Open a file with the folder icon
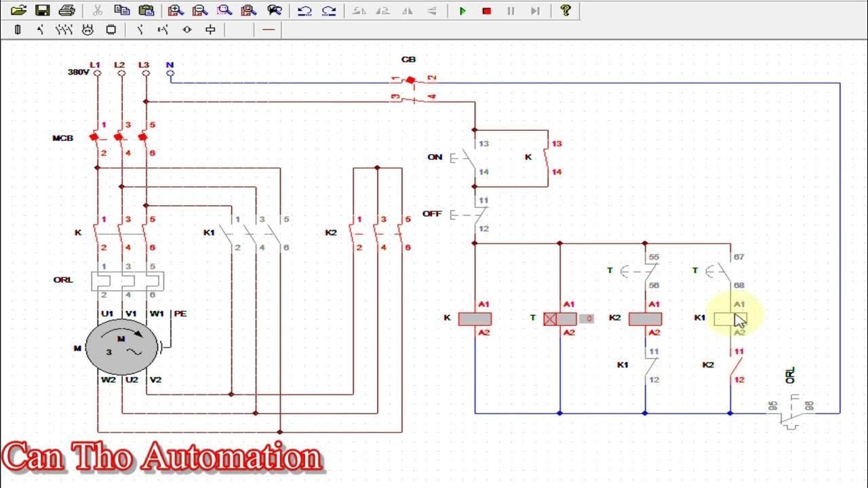 pyautogui.click(x=18, y=10)
